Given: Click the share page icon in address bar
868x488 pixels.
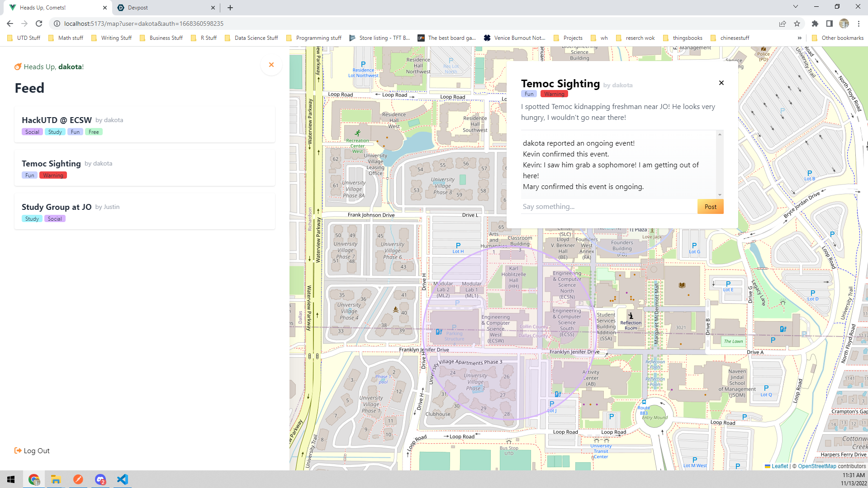Looking at the screenshot, I should 783,24.
